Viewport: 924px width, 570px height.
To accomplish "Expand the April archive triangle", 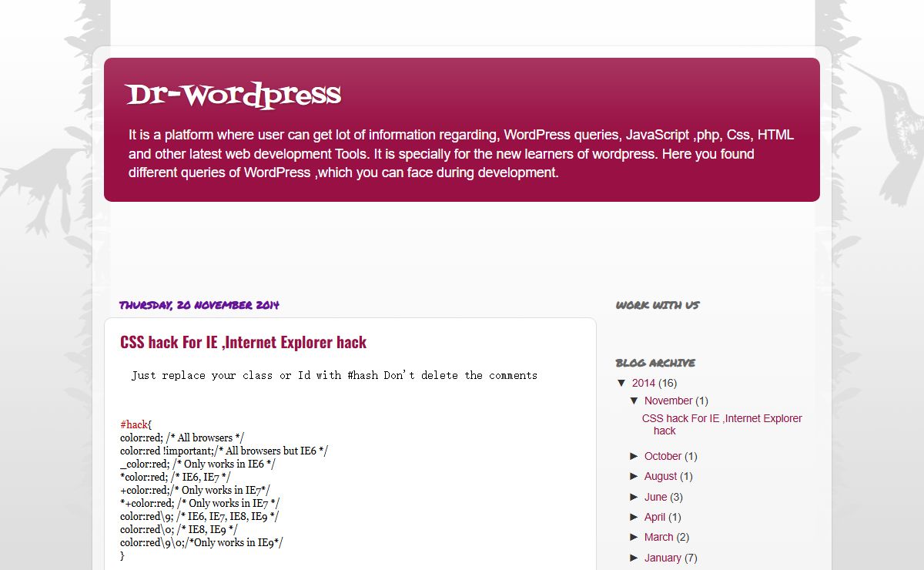I will point(634,517).
